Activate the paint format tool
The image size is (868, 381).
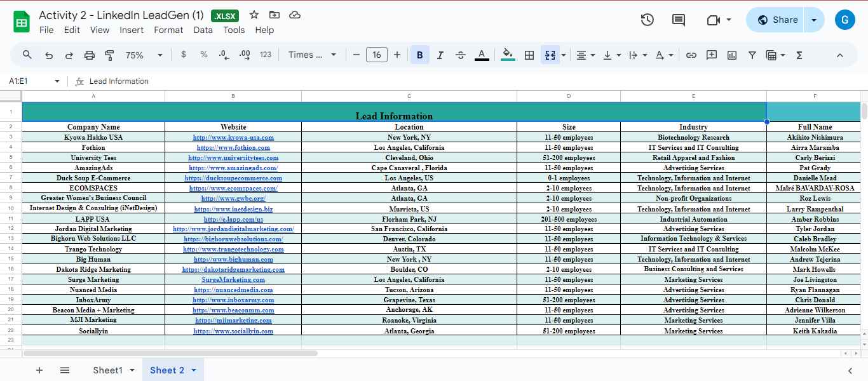(x=109, y=55)
